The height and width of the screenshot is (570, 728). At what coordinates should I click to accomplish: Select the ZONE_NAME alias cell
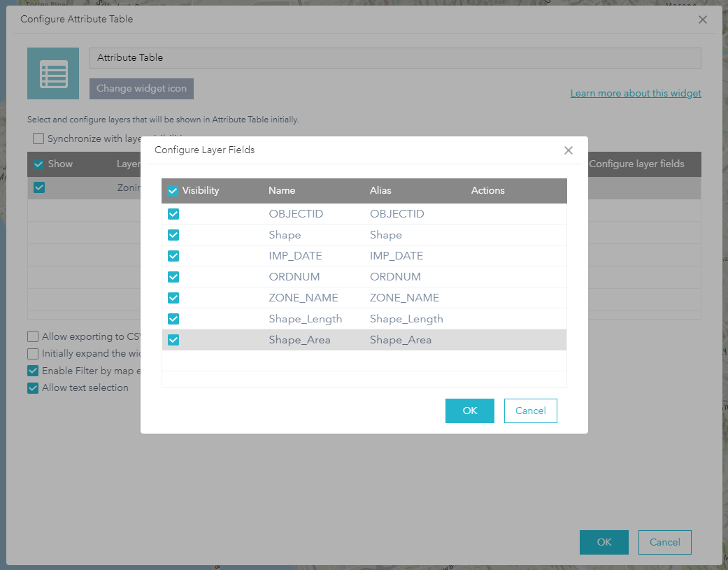[x=404, y=298]
